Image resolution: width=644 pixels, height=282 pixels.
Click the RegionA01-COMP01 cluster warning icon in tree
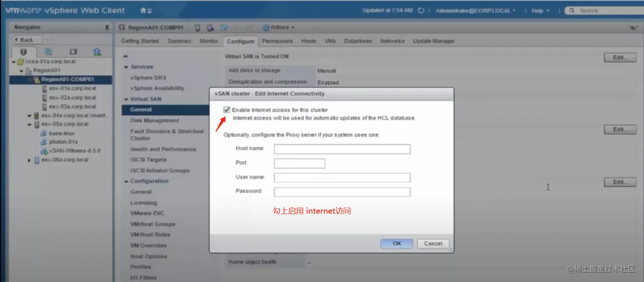pyautogui.click(x=37, y=80)
